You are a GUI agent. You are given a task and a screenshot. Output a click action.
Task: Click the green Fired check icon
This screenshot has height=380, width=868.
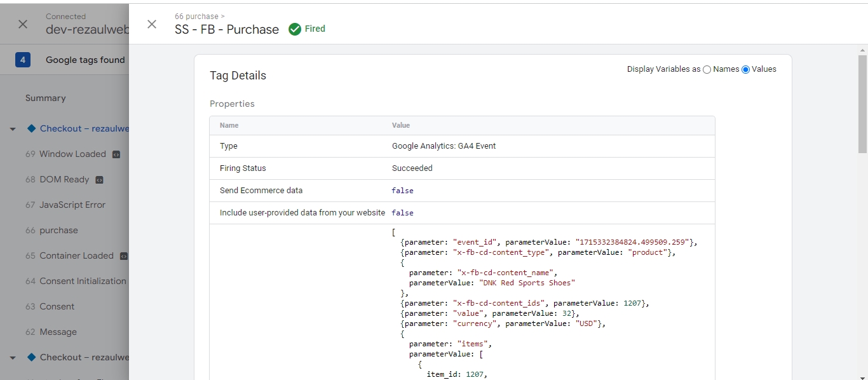(295, 29)
